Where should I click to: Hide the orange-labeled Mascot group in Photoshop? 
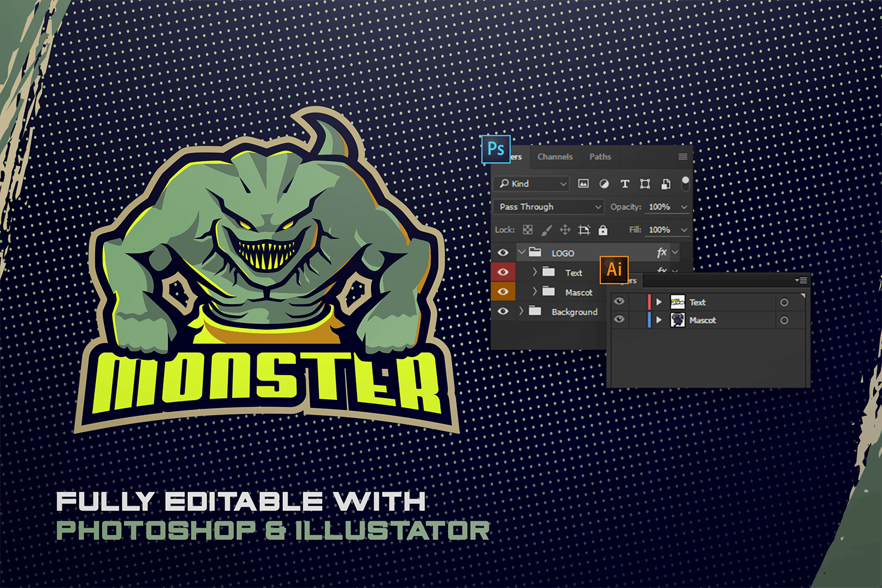click(503, 292)
